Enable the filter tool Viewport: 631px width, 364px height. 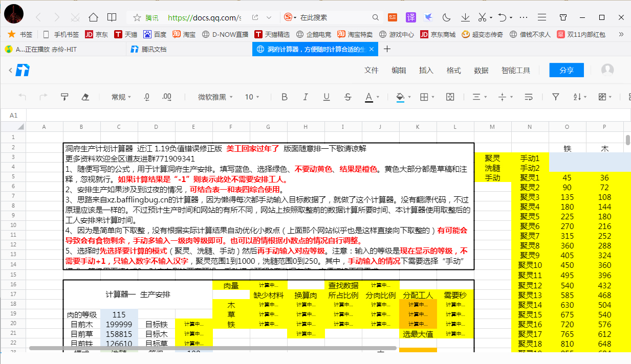pyautogui.click(x=555, y=96)
